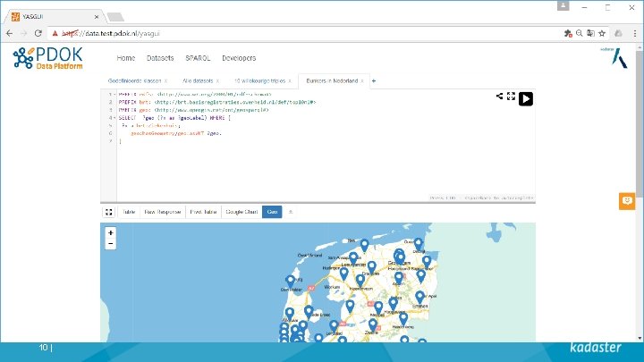Click the map marker north of Leeuwarden
The height and width of the screenshot is (362, 644).
[x=364, y=246]
